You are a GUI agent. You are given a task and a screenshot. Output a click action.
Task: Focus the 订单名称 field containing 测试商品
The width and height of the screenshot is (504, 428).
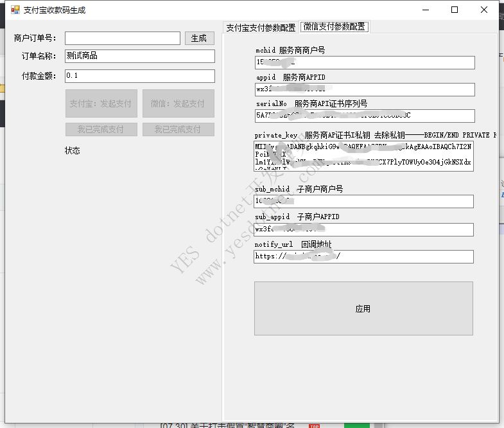pos(140,56)
